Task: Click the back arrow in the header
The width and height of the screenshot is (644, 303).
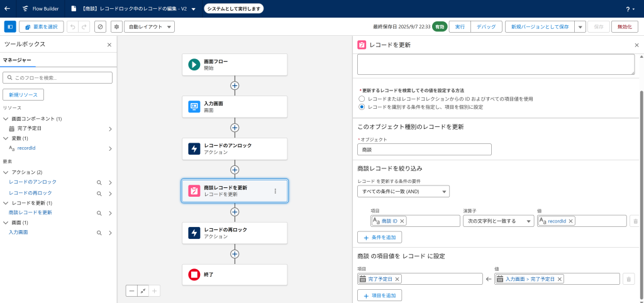Action: click(8, 9)
